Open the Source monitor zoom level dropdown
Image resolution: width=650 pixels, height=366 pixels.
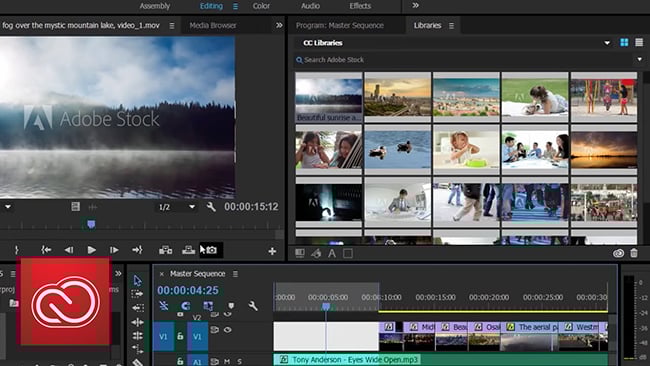tap(7, 206)
